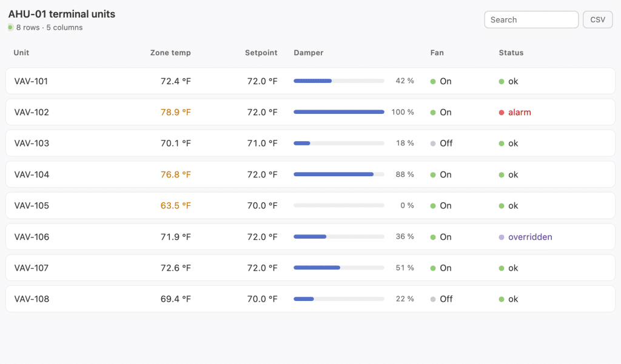Click the 18 % damper value for VAV-103
The height and width of the screenshot is (364, 621).
click(404, 143)
